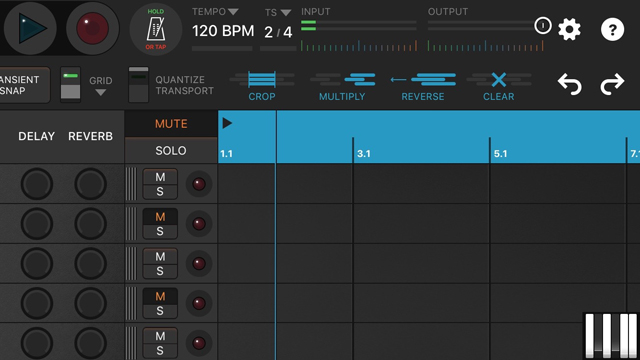Click the MUTE master button
Screen dimensions: 640x360
pos(171,124)
